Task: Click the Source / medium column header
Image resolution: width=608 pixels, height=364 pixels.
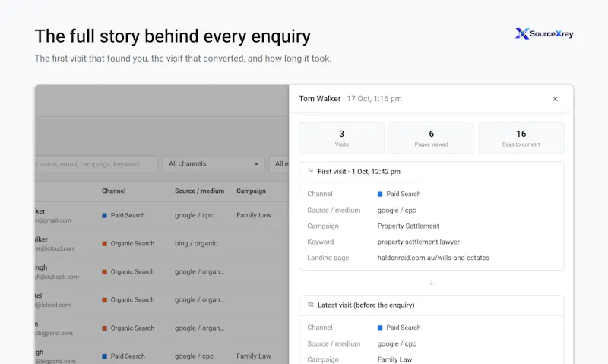Action: 199,191
